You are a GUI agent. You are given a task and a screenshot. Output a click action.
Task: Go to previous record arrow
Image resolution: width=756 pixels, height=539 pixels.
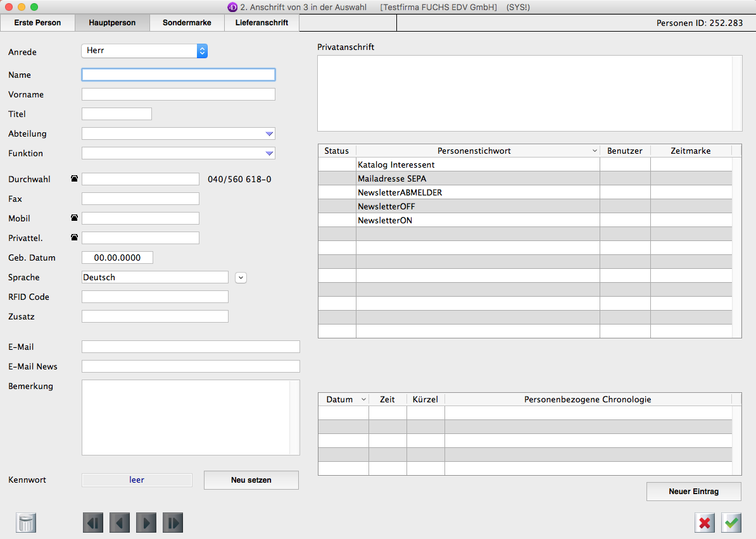(120, 523)
